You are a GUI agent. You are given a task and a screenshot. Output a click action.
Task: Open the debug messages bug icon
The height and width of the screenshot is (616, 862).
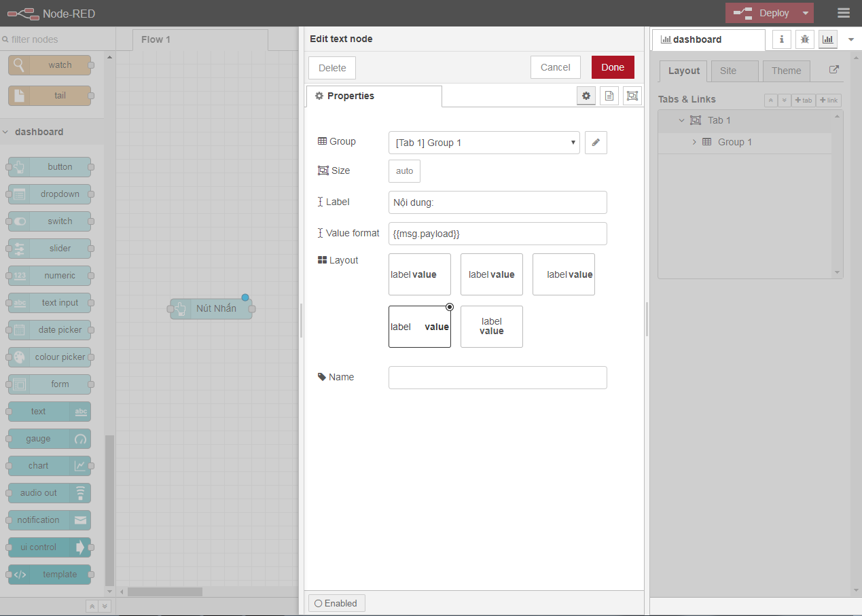[x=804, y=39]
